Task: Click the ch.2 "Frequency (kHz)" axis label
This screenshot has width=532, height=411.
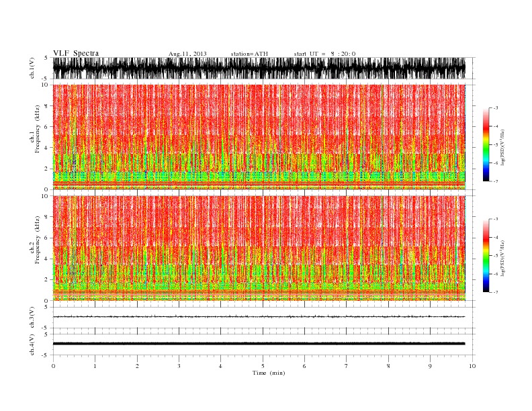Action: [x=38, y=240]
